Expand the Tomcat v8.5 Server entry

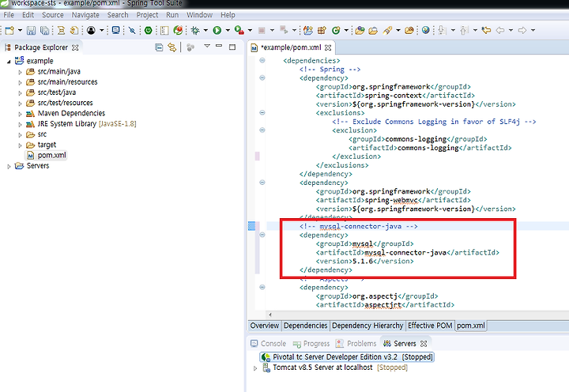pos(255,368)
